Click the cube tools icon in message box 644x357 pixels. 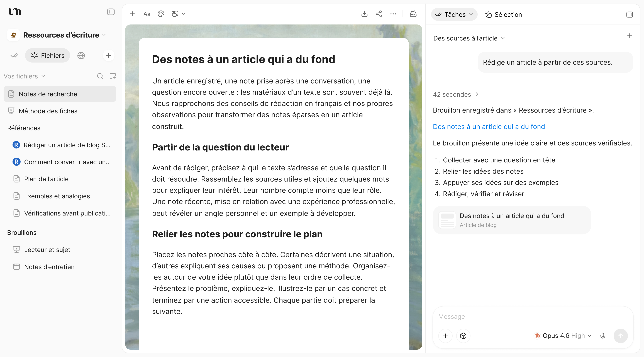463,336
